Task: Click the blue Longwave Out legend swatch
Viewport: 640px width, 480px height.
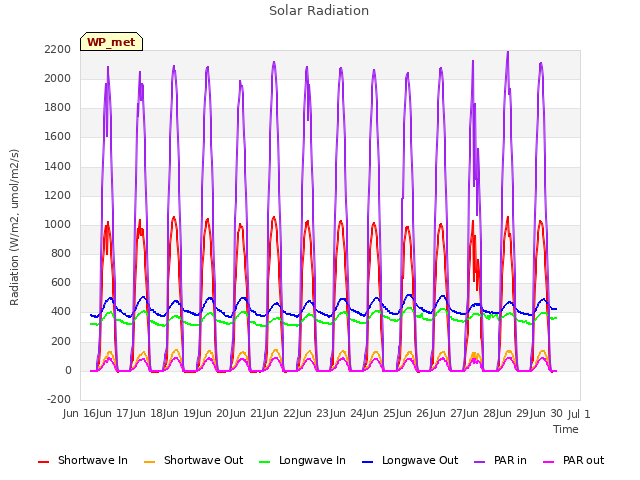Action: pos(367,462)
